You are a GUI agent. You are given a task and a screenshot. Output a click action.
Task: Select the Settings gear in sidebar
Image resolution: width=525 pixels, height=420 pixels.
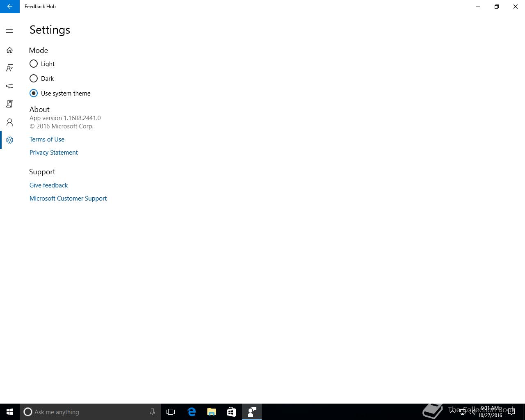click(x=9, y=140)
